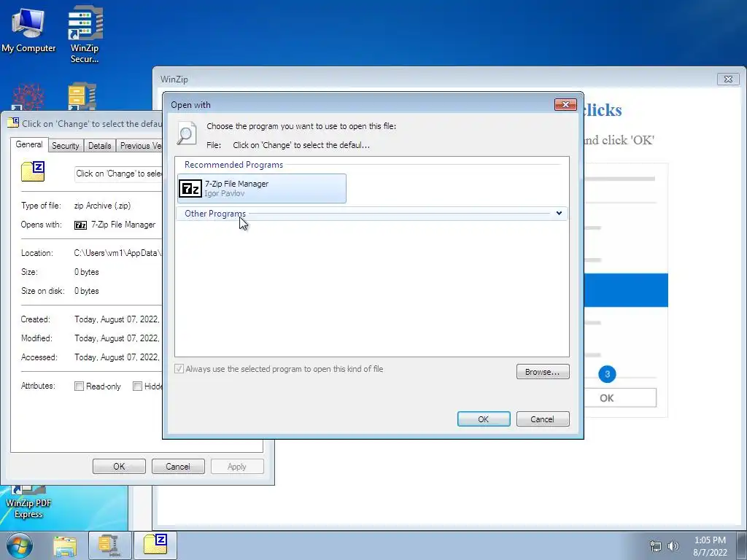The image size is (747, 560).
Task: Open My Computer desktop icon
Action: [28, 28]
